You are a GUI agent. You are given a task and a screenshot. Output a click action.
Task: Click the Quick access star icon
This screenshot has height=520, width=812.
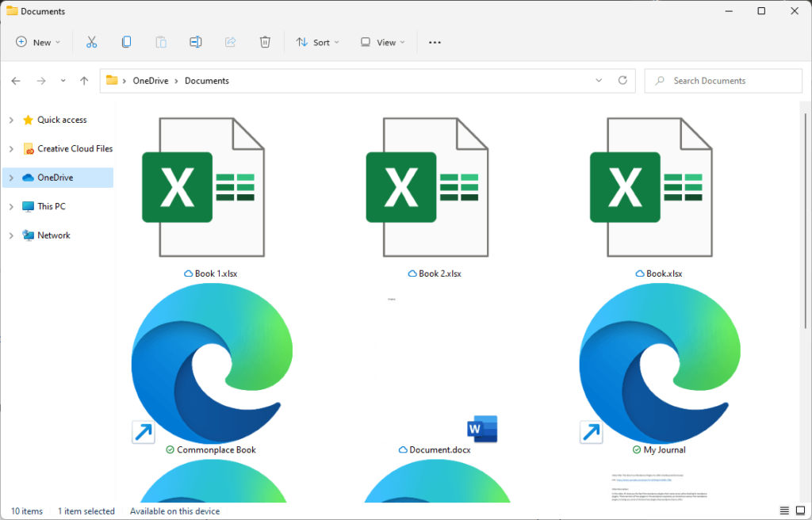point(28,120)
